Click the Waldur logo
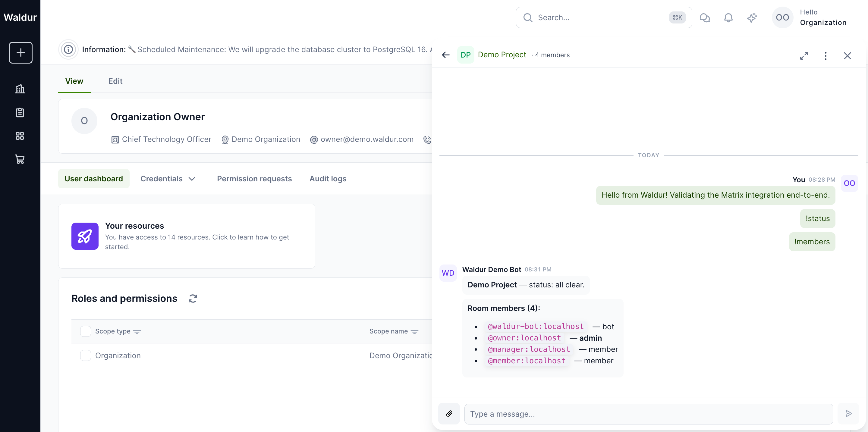The width and height of the screenshot is (868, 432). tap(20, 17)
